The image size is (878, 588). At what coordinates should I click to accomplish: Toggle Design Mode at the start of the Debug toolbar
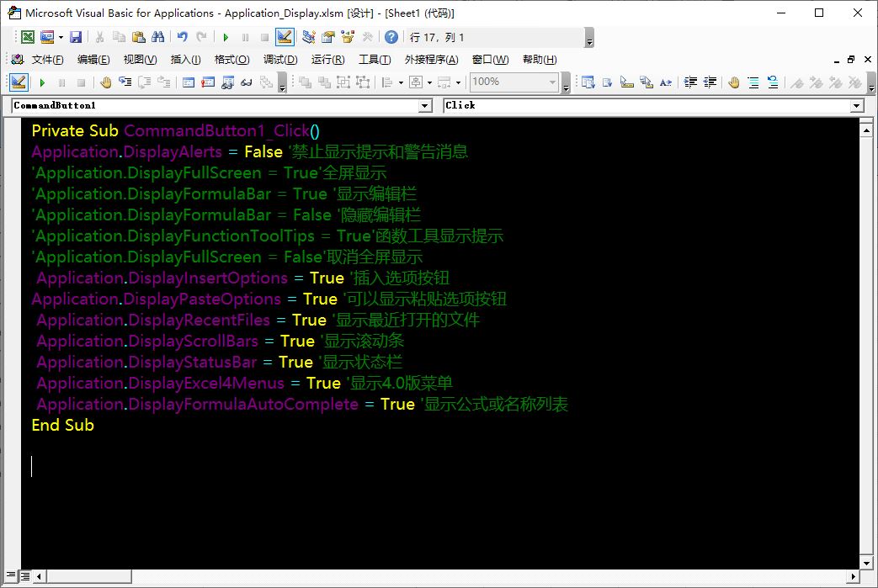[19, 82]
